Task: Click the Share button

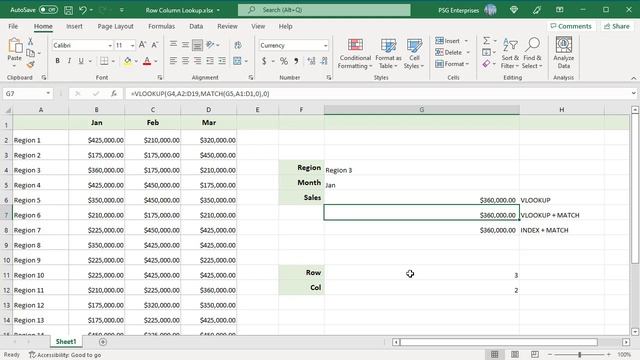Action: point(617,26)
